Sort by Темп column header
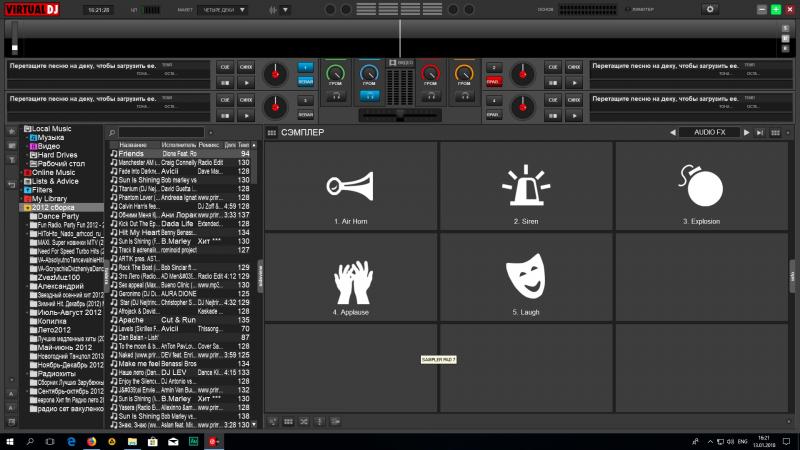The image size is (800, 450). (x=243, y=145)
